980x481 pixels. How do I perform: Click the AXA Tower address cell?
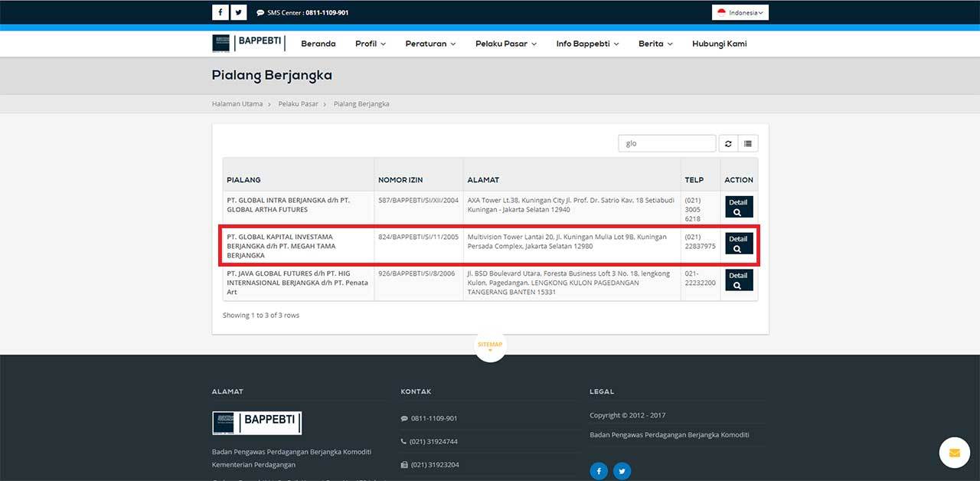[x=572, y=209]
